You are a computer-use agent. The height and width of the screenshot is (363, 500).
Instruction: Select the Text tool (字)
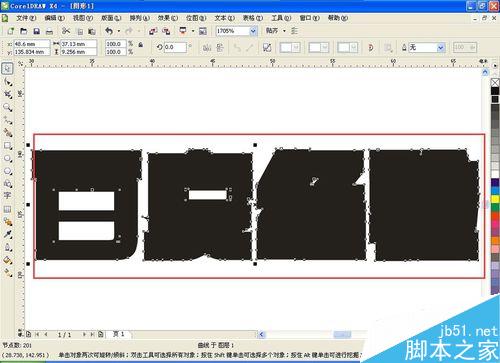[7, 196]
